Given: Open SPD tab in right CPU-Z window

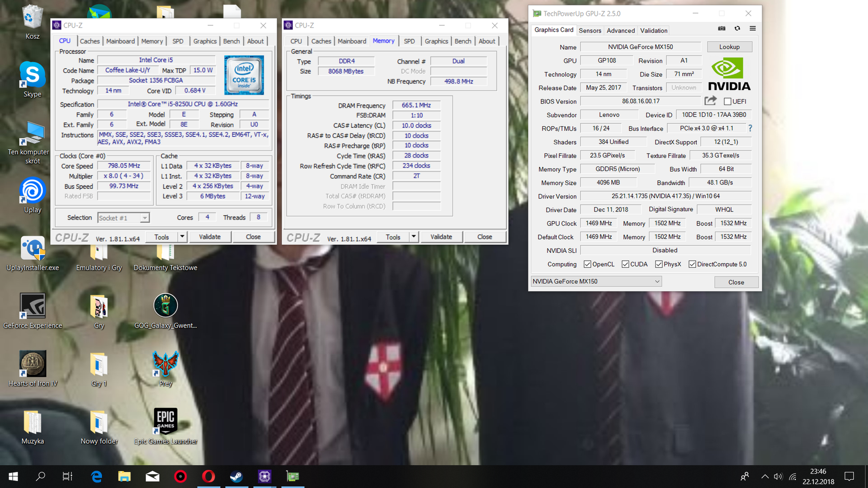Looking at the screenshot, I should click(x=409, y=41).
